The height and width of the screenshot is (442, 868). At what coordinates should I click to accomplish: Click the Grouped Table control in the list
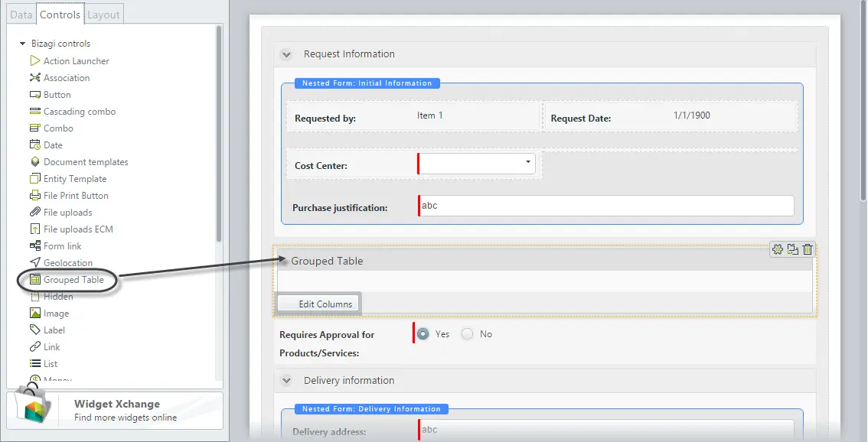pyautogui.click(x=67, y=280)
